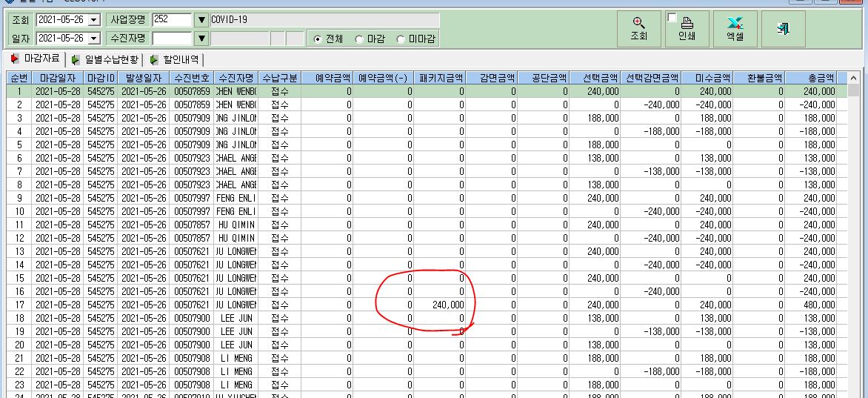Screen dimensions: 868x398
Task: Select the 전체 radio button
Action: pyautogui.click(x=328, y=39)
